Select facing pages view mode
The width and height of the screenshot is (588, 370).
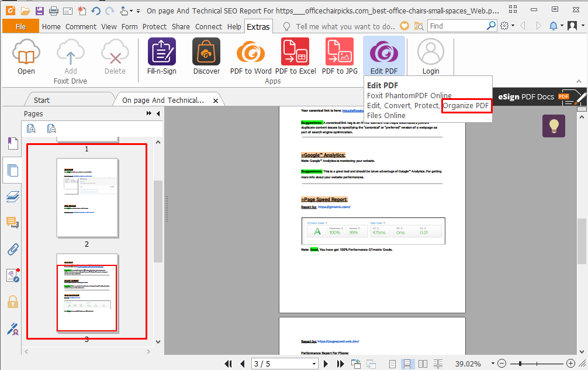(423, 364)
